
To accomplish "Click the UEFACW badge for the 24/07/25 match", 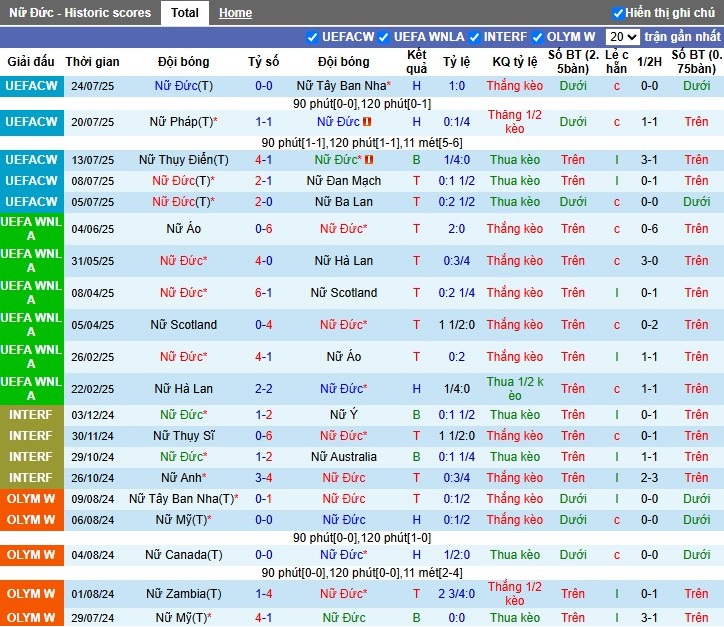I will (x=30, y=86).
